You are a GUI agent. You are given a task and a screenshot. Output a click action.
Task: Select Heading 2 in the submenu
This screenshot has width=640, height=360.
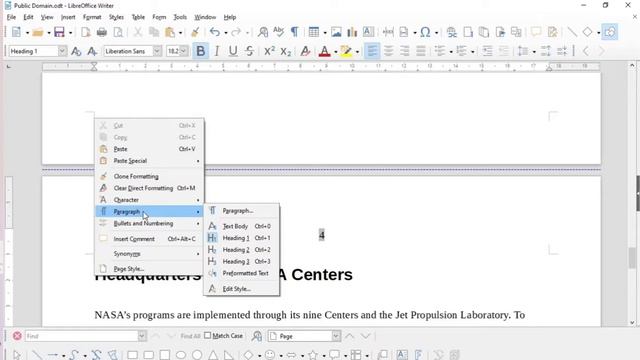point(242,249)
